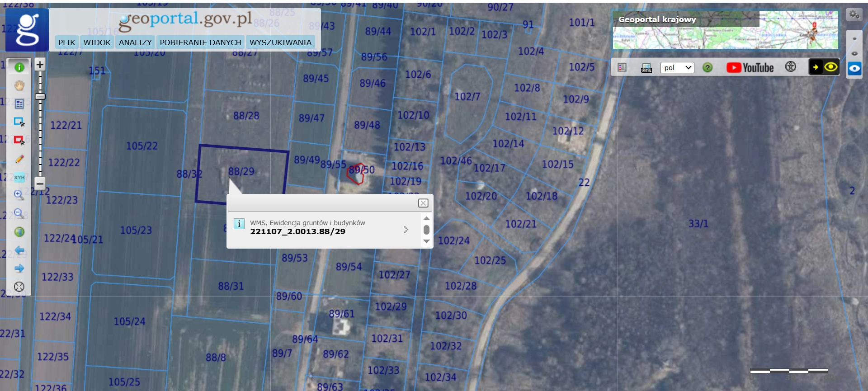Open the YouTube channel link
The height and width of the screenshot is (391, 868).
[750, 67]
